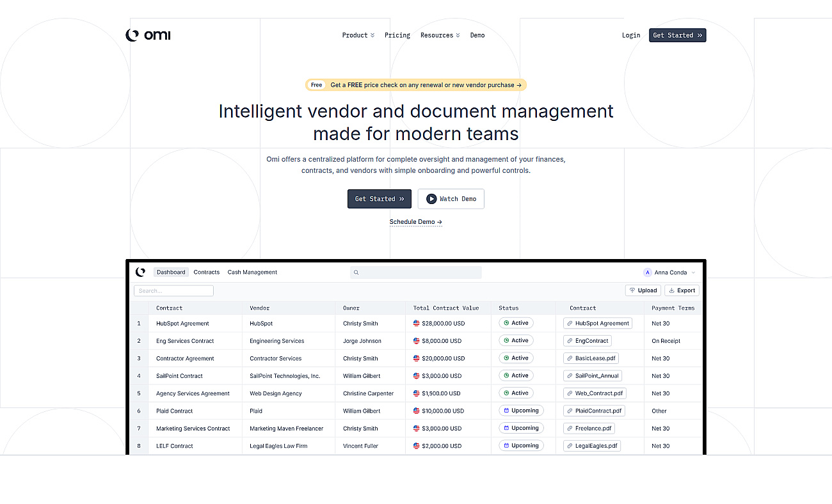Click the Payment Terms column header
The height and width of the screenshot is (504, 832).
click(x=673, y=308)
